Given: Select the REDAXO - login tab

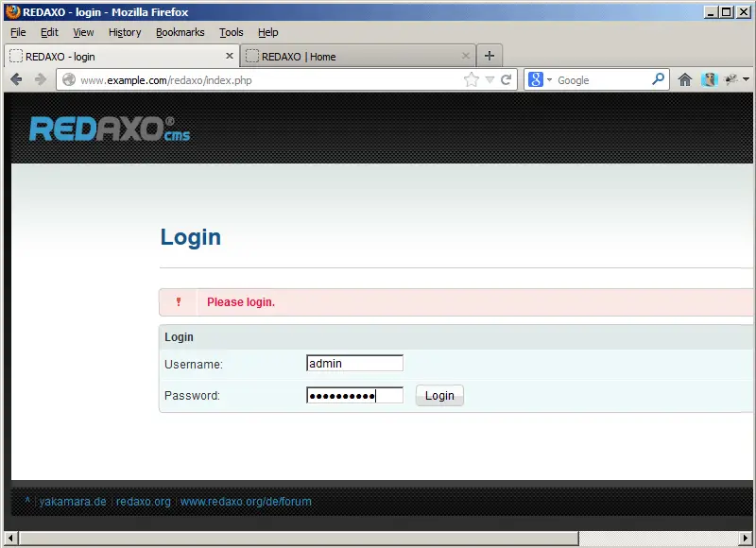Looking at the screenshot, I should coord(122,56).
